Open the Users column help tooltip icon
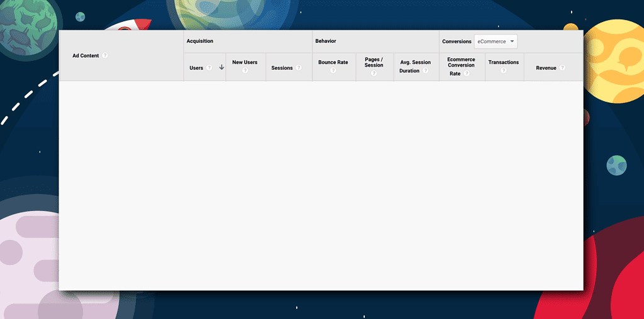Screen dimensions: 644x319 click(209, 68)
